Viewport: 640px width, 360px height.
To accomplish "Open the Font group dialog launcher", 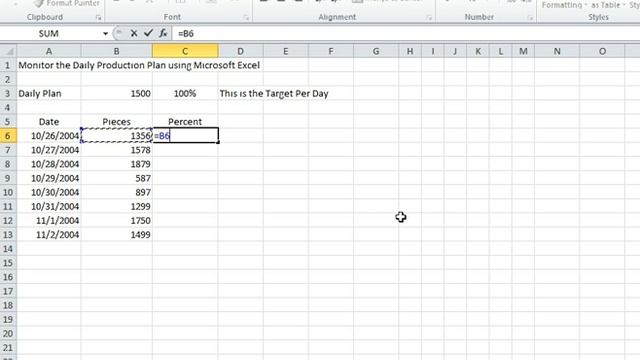I will tap(246, 18).
